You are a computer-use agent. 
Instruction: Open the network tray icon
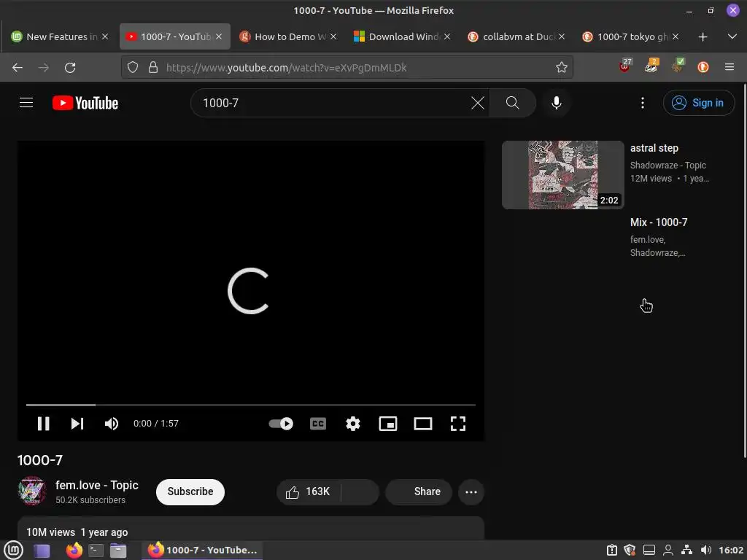[686, 551]
